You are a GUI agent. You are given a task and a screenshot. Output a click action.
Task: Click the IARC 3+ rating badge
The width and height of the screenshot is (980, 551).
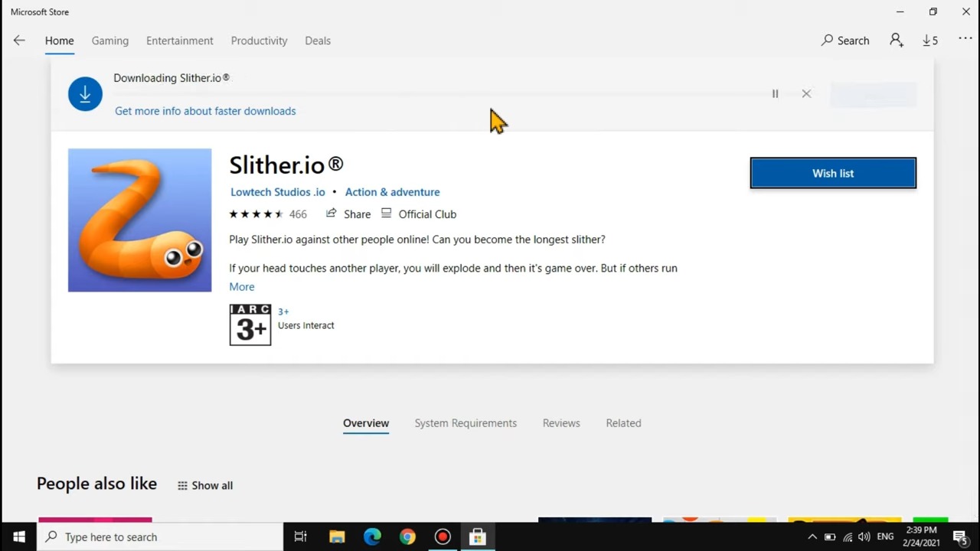(250, 325)
